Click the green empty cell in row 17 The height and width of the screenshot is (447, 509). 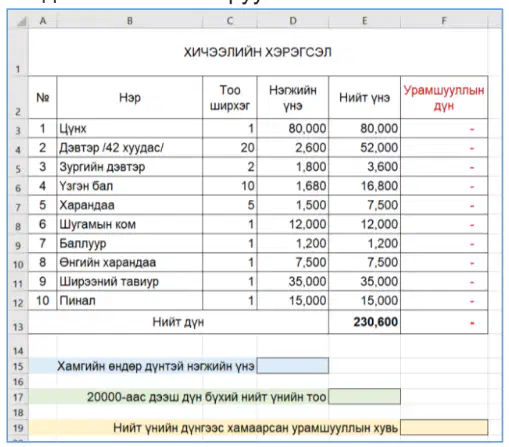(364, 396)
